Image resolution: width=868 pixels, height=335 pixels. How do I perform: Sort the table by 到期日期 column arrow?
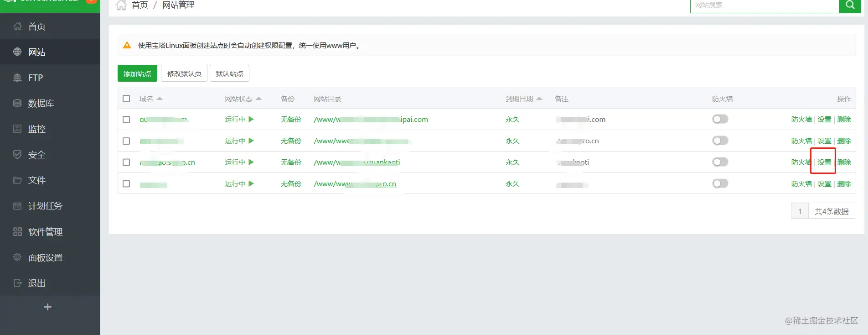[539, 99]
